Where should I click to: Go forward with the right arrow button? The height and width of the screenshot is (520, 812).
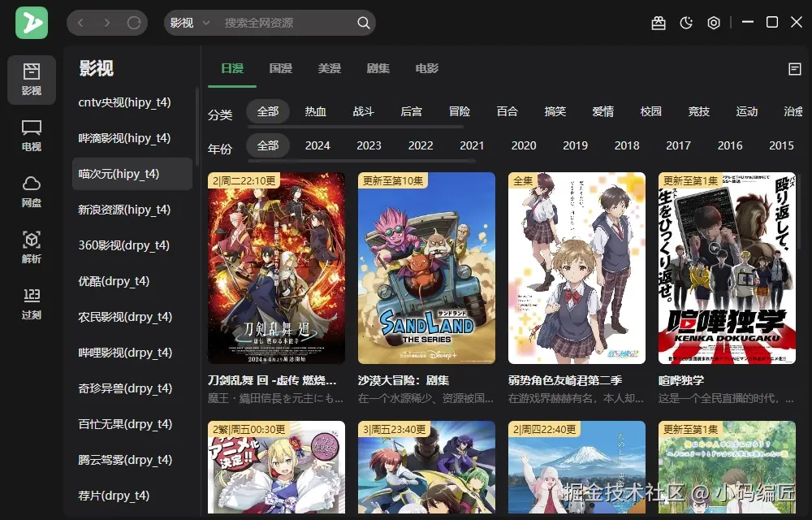click(106, 23)
